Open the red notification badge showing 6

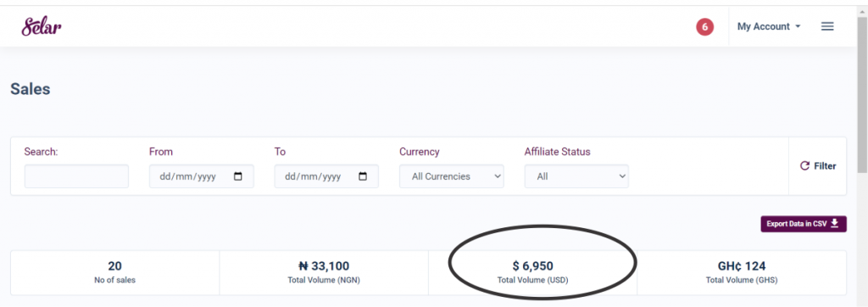click(x=704, y=26)
